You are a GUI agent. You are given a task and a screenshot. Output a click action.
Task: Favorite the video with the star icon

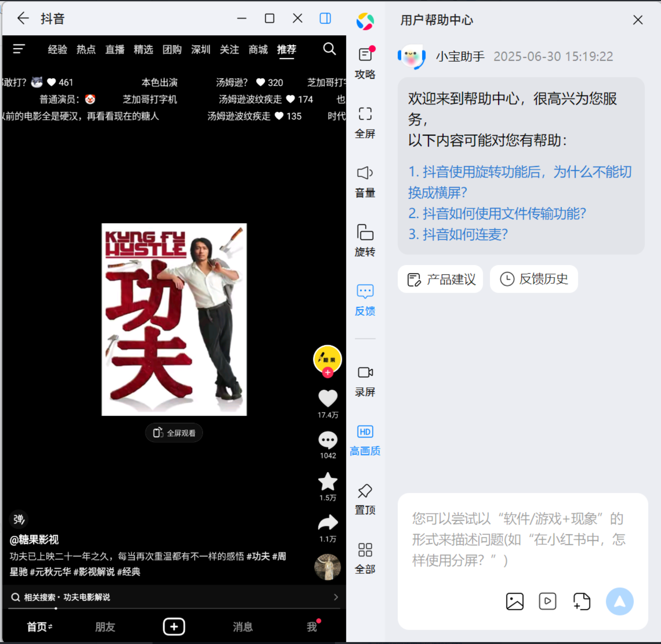point(327,482)
